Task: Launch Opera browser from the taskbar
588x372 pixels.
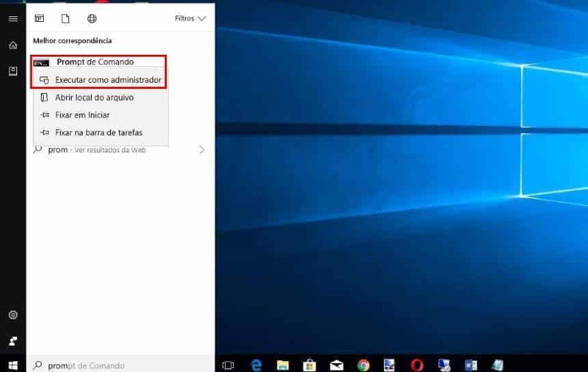Action: pyautogui.click(x=417, y=365)
